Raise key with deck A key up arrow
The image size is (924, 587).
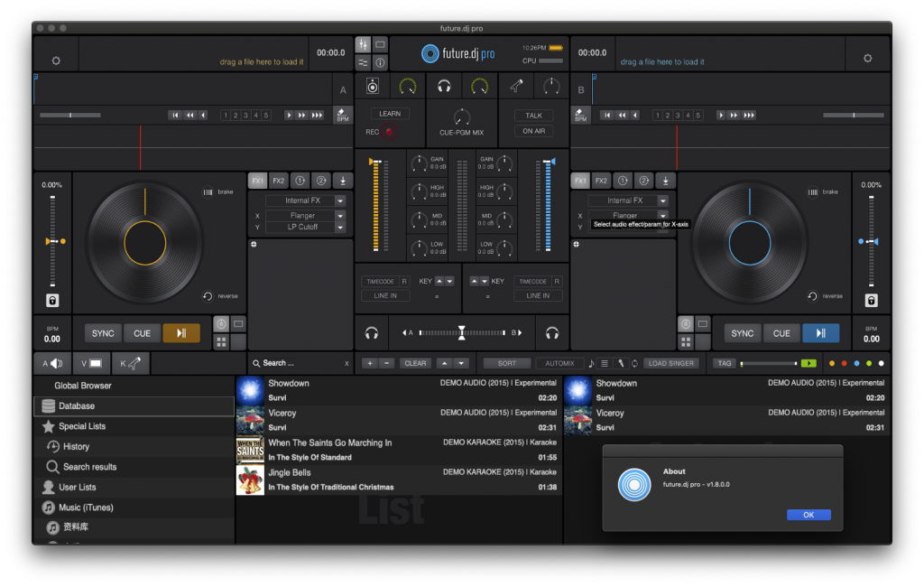tap(439, 282)
